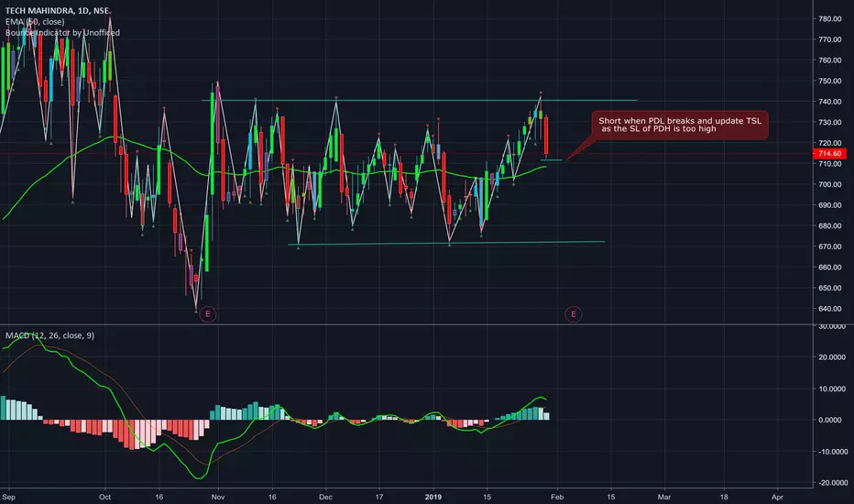Screen dimensions: 854x504
Task: Click the Mar label on time axis
Action: coord(664,497)
